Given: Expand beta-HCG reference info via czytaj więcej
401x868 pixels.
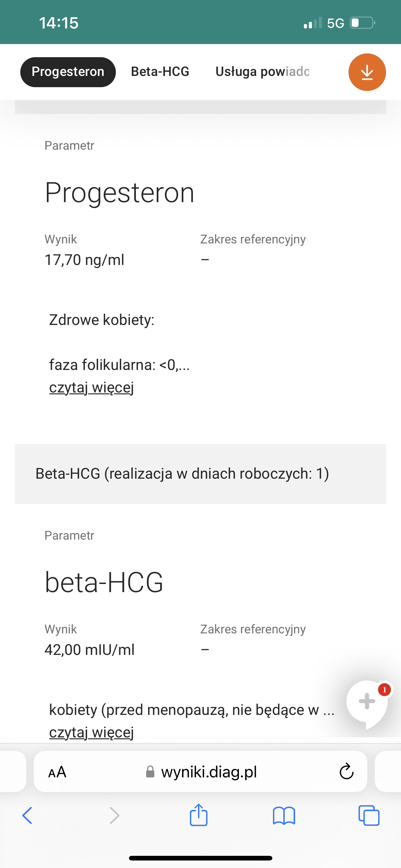Looking at the screenshot, I should (x=92, y=732).
